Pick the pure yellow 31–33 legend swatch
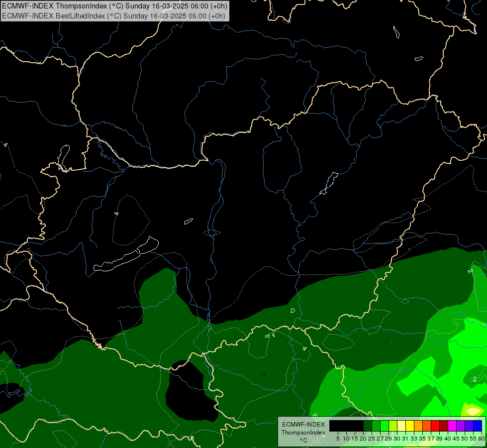The image size is (487, 448). [410, 426]
